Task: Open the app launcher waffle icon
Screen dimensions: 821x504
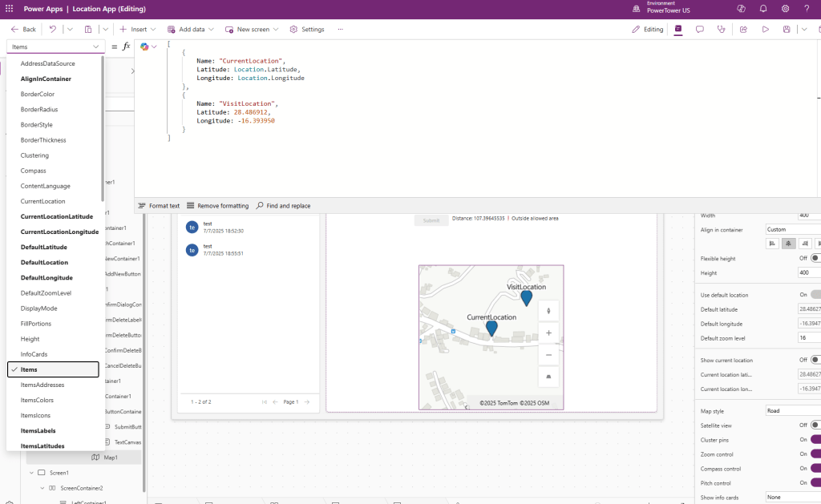Action: coord(10,8)
